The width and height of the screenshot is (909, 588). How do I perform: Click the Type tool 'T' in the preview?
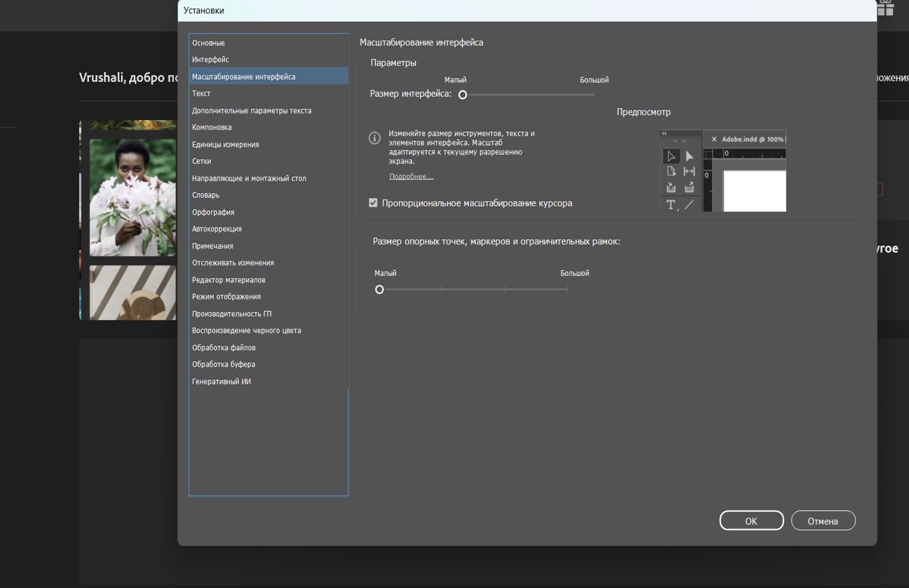click(671, 205)
